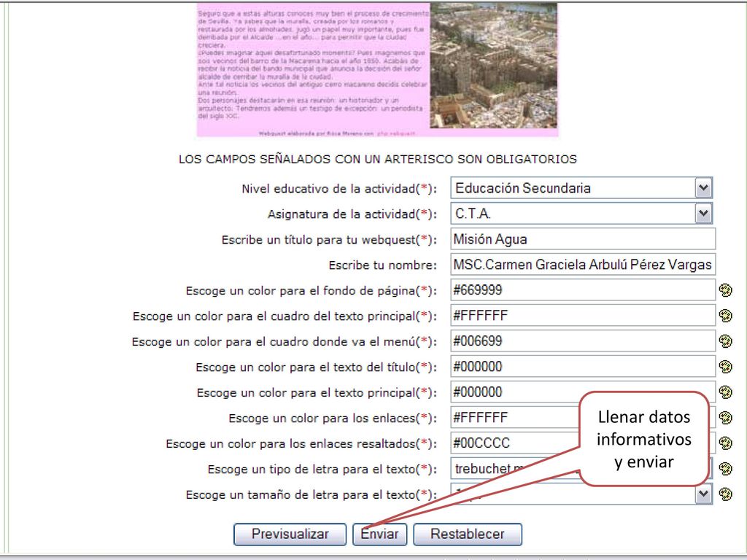Click the #669999 page background color field
Viewport: 747px width, 560px height.
click(583, 290)
